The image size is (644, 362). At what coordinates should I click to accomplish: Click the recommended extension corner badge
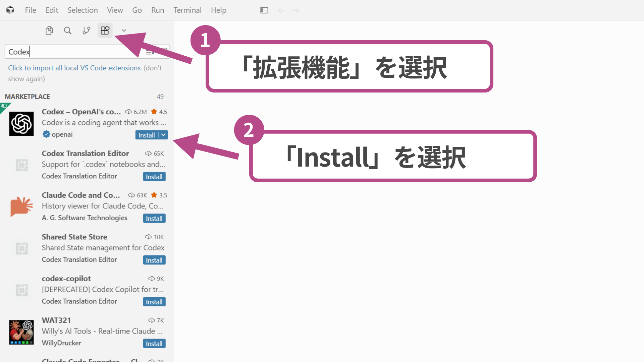click(x=4, y=107)
